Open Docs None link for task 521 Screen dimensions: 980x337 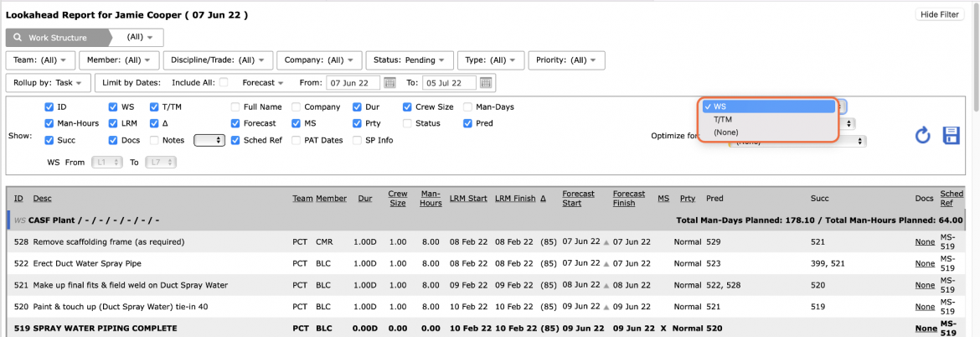pos(925,286)
